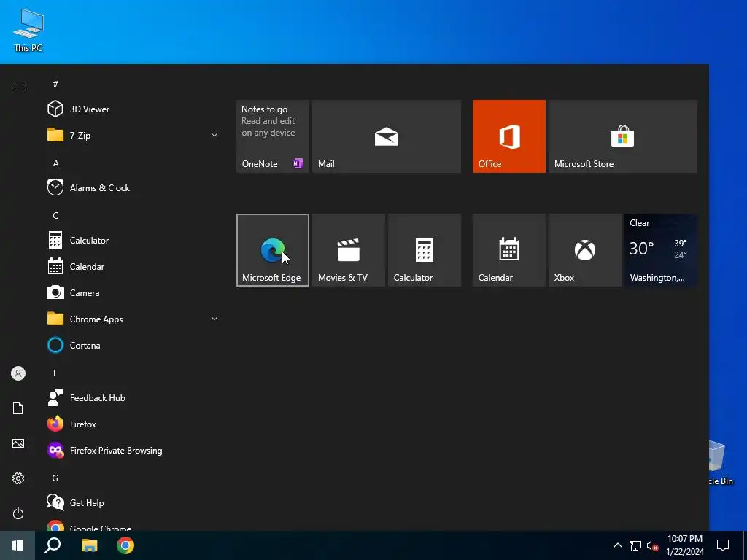747x560 pixels.
Task: Launch the Microsoft Edge tile
Action: (273, 250)
